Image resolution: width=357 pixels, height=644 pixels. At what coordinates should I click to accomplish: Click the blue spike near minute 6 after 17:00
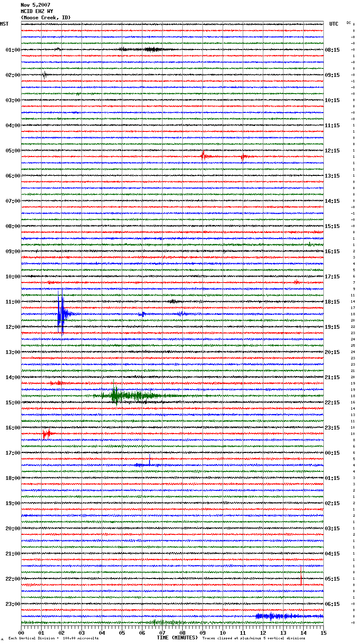click(x=150, y=459)
